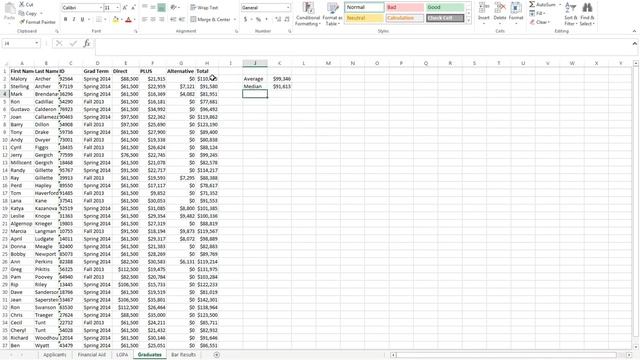The width and height of the screenshot is (640, 360).
Task: Open Sort & Filter menu
Action: pos(571,14)
